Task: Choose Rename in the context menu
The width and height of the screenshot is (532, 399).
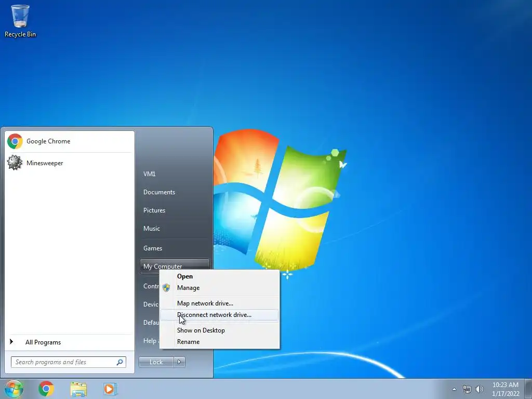Action: tap(220, 342)
